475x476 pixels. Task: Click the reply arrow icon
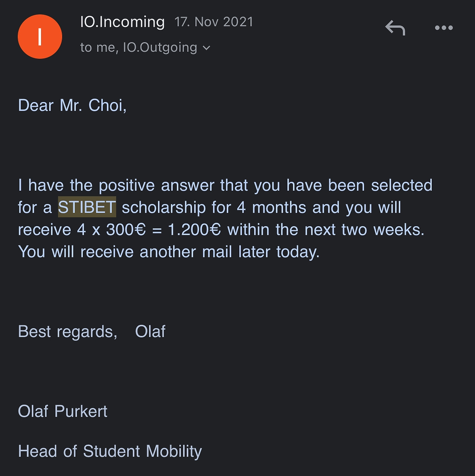coord(395,28)
